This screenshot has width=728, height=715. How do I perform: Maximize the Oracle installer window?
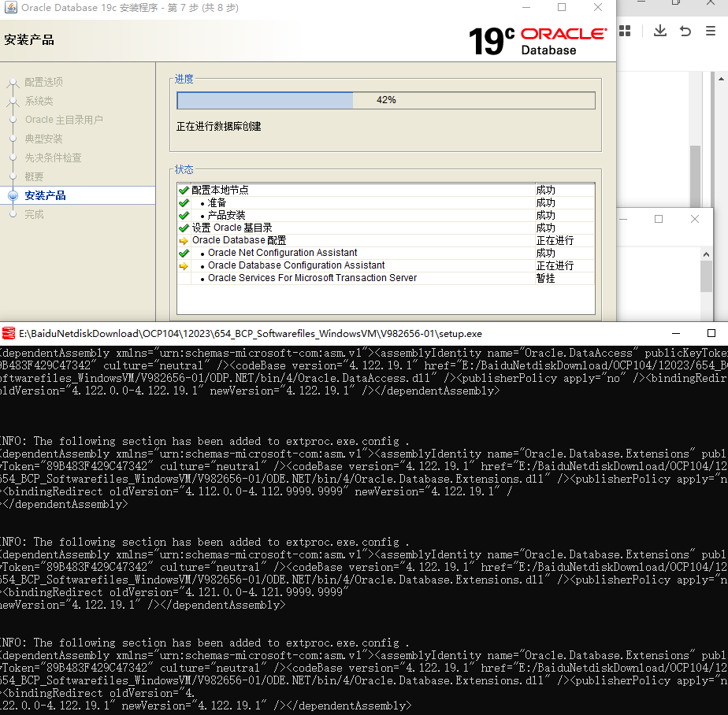pos(562,7)
